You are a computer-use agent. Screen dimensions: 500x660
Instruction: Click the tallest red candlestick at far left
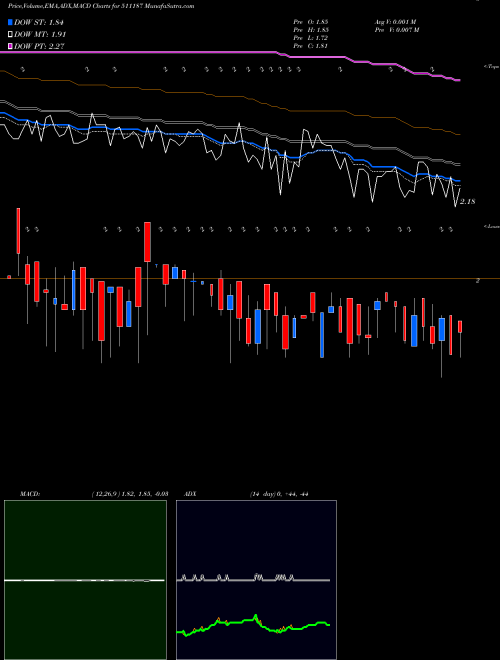tap(18, 231)
